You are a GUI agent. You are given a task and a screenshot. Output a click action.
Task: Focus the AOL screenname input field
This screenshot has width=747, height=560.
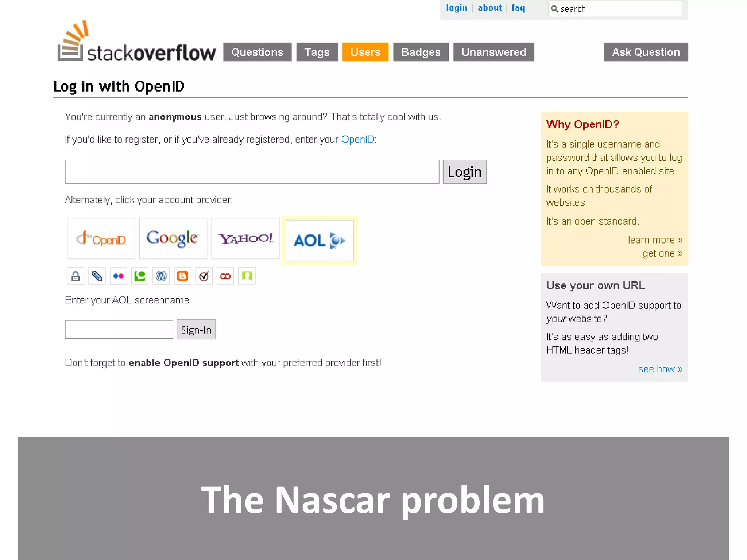(119, 330)
